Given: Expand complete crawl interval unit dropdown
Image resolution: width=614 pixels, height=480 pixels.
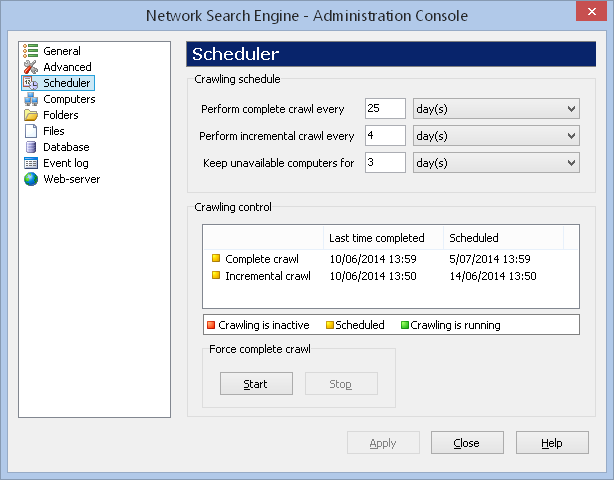Looking at the screenshot, I should pyautogui.click(x=496, y=108).
